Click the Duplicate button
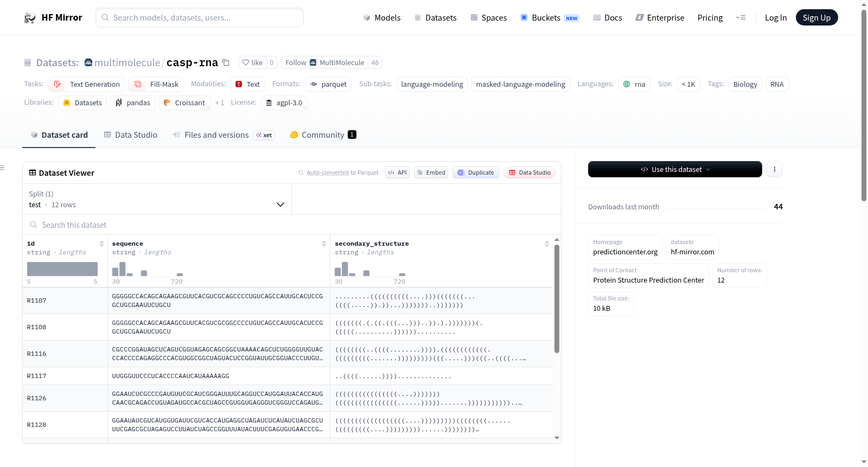 pos(476,172)
